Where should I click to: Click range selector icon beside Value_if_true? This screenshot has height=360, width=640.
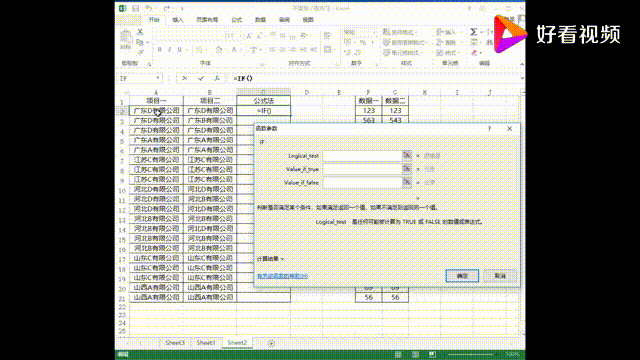pyautogui.click(x=407, y=169)
